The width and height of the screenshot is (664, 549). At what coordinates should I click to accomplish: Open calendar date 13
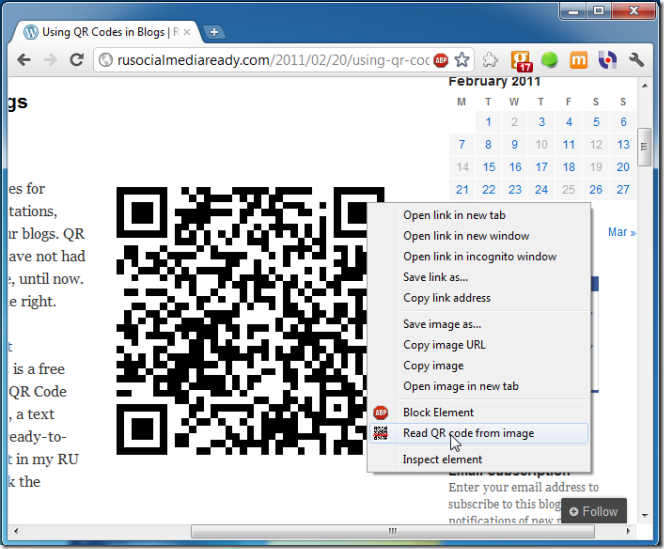[x=623, y=144]
